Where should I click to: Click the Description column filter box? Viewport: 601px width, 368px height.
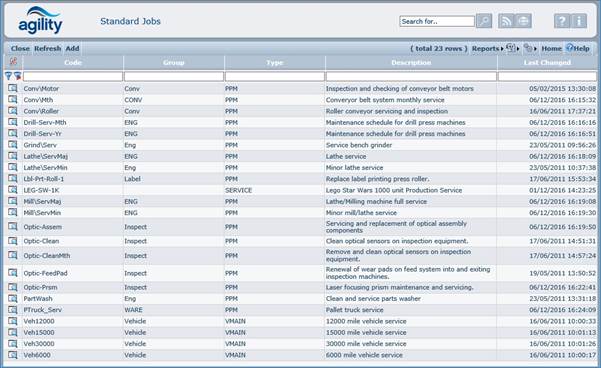point(411,77)
